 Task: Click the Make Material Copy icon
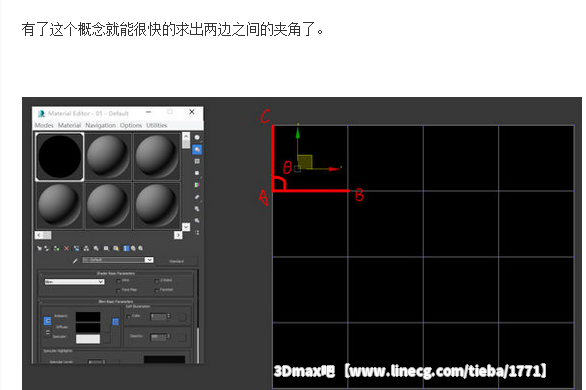click(x=77, y=248)
